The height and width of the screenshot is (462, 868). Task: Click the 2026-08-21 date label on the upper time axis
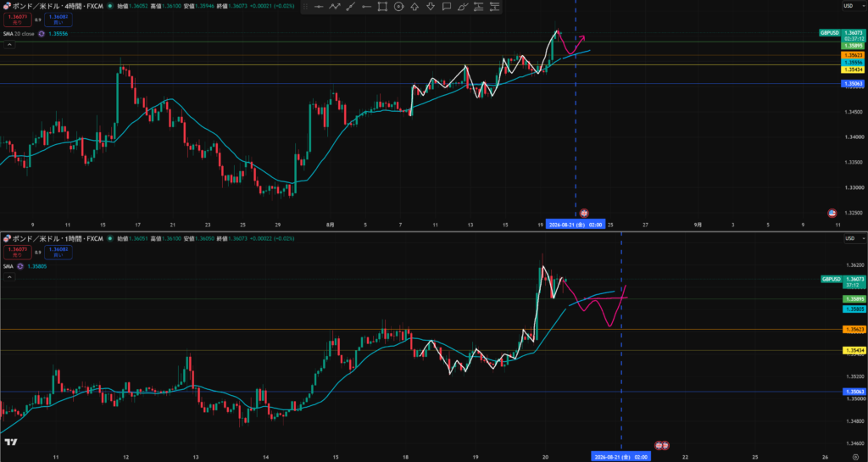[x=576, y=225]
